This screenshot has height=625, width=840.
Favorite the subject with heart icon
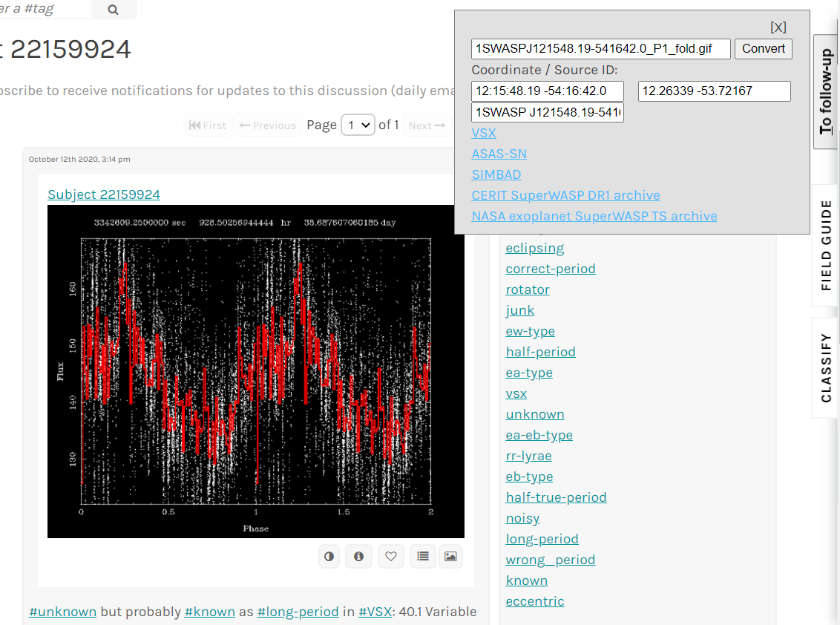click(391, 557)
